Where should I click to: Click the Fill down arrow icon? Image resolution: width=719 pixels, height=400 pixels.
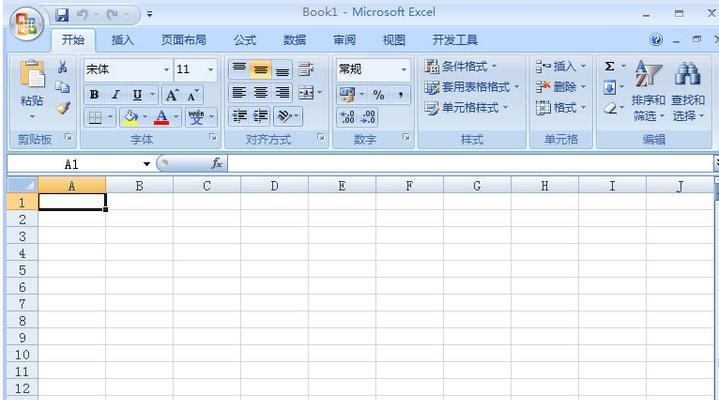pos(609,87)
